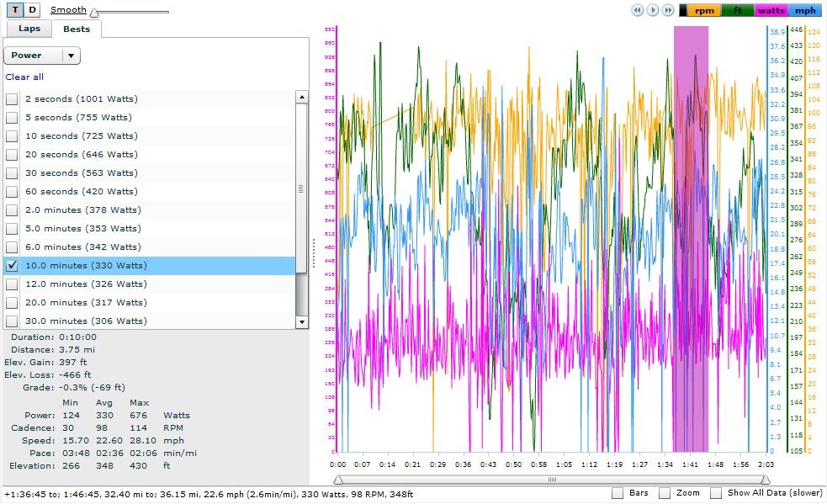Click the bests list scroll-up arrow
This screenshot has width=827, height=504.
302,97
